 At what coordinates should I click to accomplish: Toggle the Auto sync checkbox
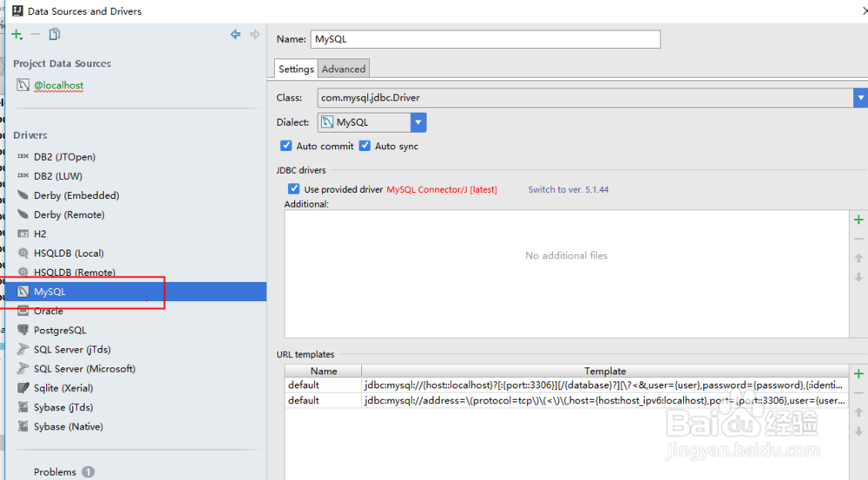point(365,146)
